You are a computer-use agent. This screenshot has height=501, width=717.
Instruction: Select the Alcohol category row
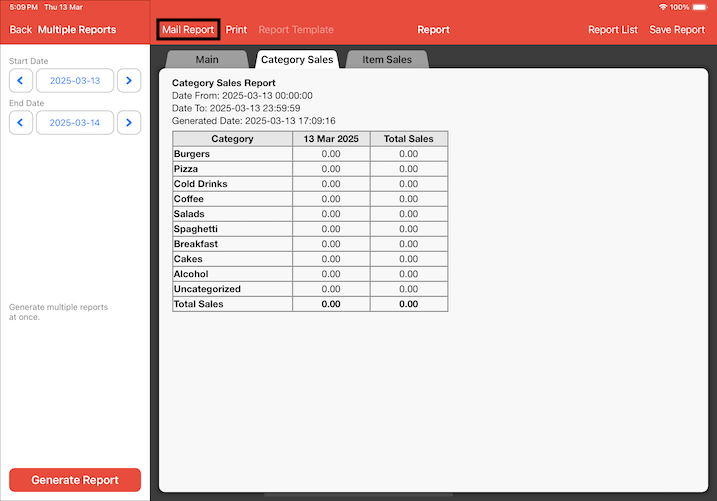click(310, 274)
